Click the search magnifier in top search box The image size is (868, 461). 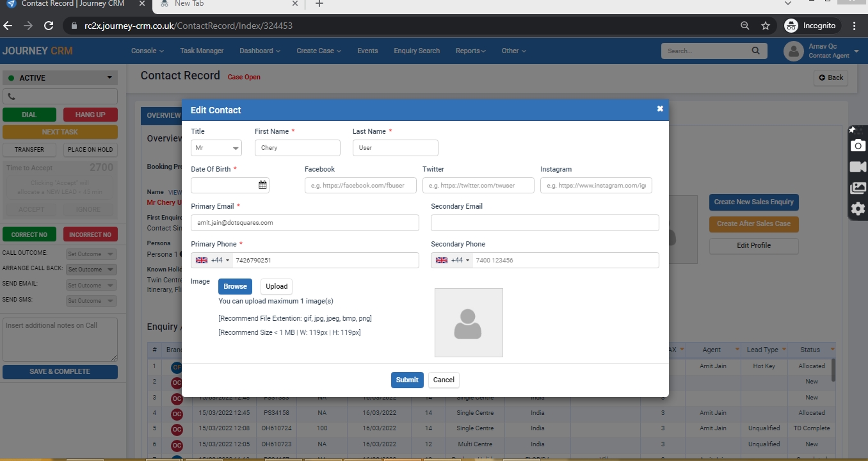(x=755, y=51)
